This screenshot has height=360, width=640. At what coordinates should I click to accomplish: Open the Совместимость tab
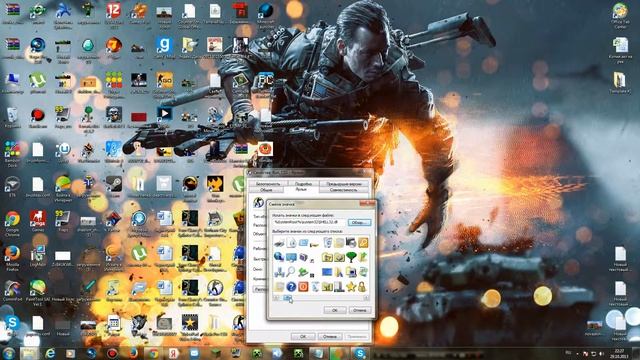point(343,190)
